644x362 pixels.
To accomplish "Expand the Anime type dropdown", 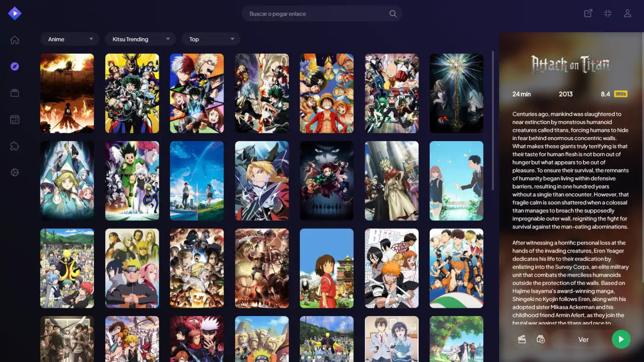I will coord(70,39).
